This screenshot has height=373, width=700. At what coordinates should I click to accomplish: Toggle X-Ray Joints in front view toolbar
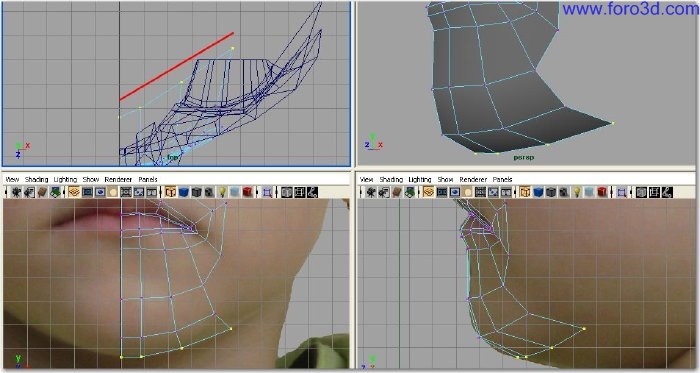pyautogui.click(x=312, y=192)
